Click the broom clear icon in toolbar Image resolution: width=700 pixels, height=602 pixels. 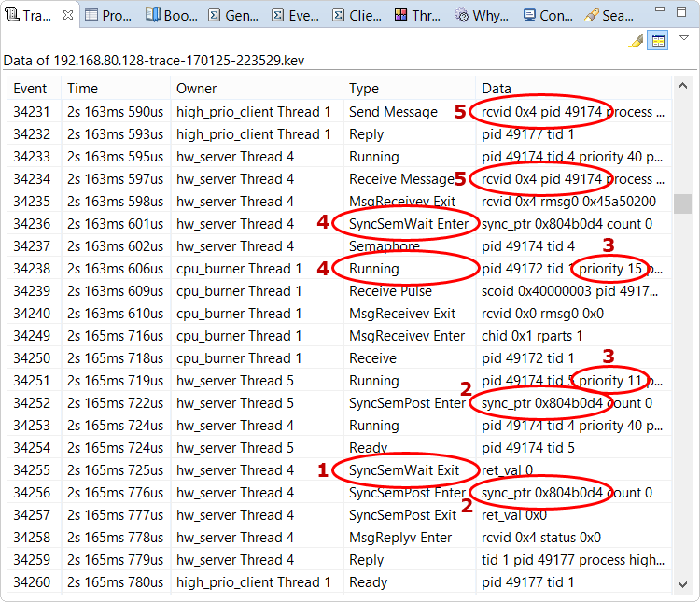[x=636, y=40]
